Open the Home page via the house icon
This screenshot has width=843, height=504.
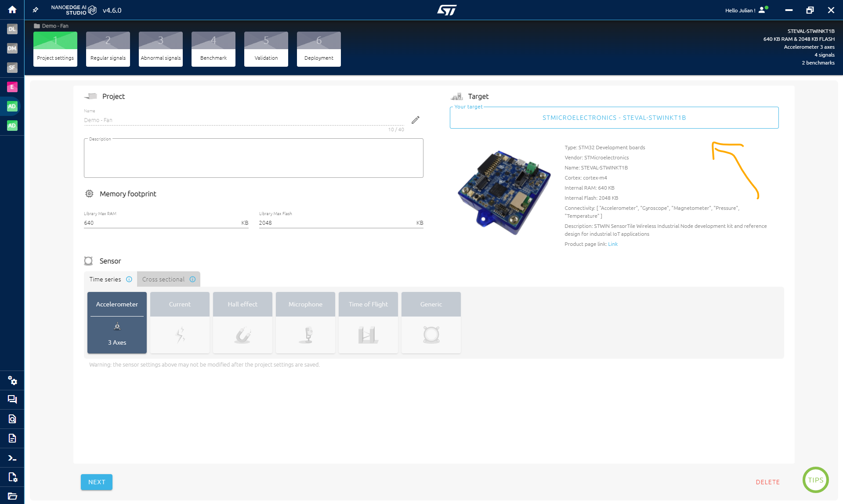click(12, 10)
